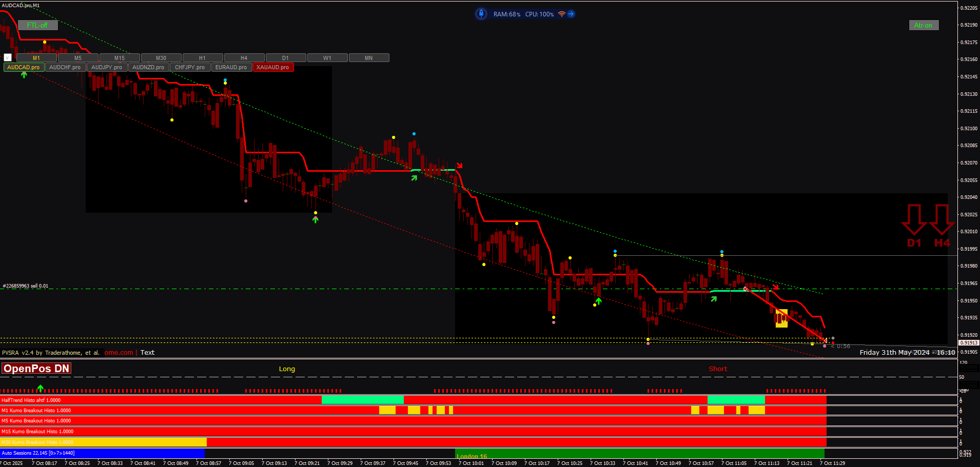Open the EURAUD.pro symbol chart

tap(231, 67)
